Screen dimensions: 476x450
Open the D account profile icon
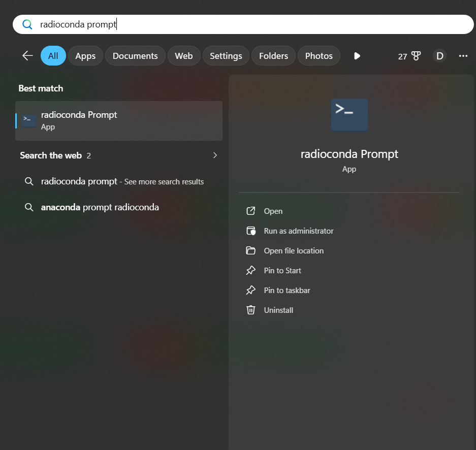[439, 56]
